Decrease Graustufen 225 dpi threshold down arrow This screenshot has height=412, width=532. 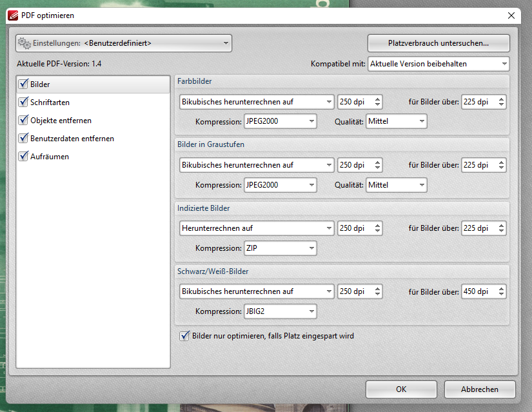502,168
